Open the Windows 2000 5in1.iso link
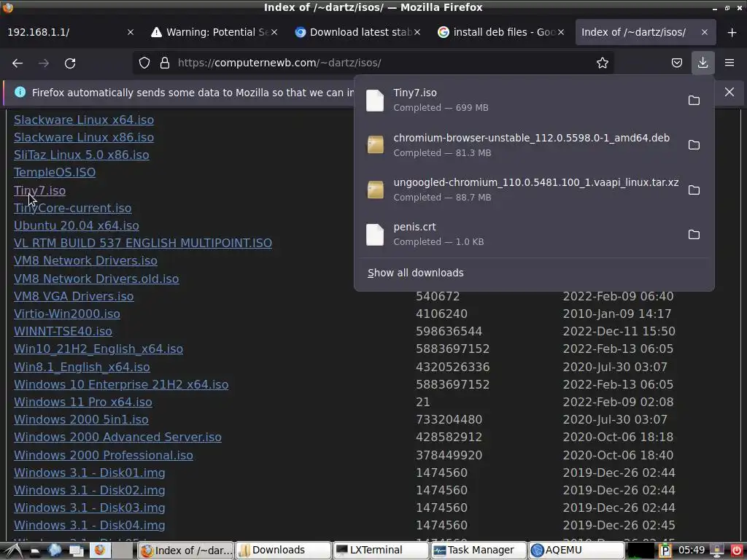The height and width of the screenshot is (560, 747). [x=81, y=419]
